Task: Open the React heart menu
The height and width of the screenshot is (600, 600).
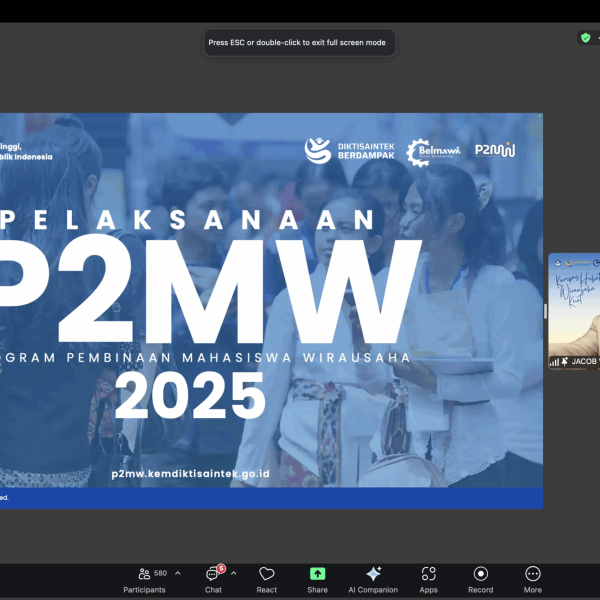Action: coord(266,580)
